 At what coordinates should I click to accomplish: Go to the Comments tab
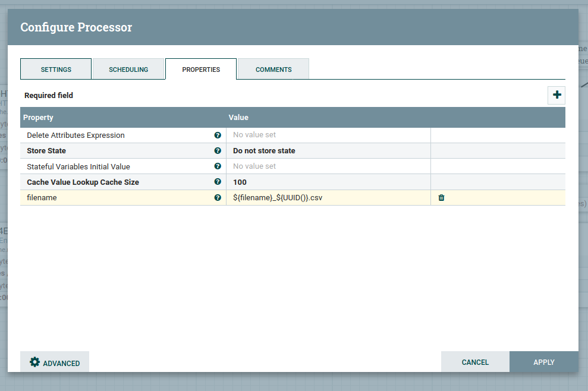(x=273, y=70)
